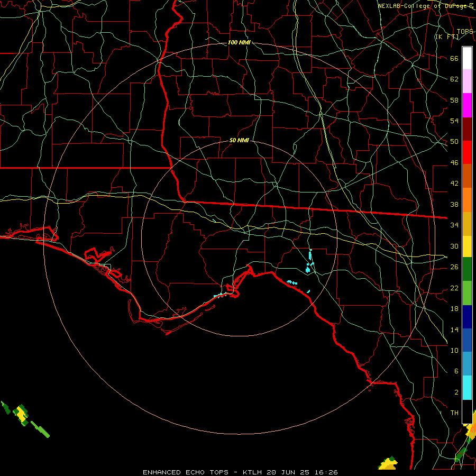Screen dimensions: 476x476
Task: Click the '22' legend value
Action: tap(454, 288)
